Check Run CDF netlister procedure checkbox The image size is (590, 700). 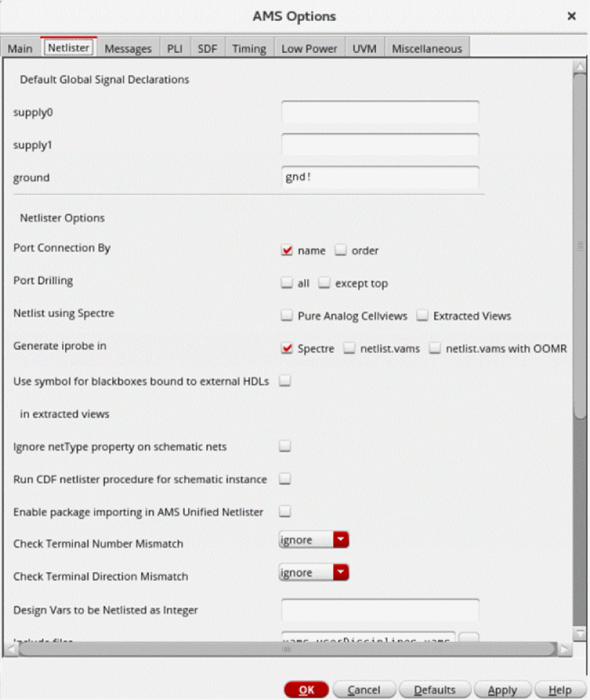click(285, 479)
